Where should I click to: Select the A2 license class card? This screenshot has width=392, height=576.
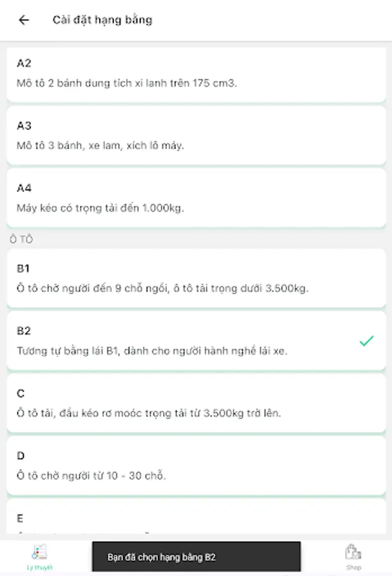point(196,73)
